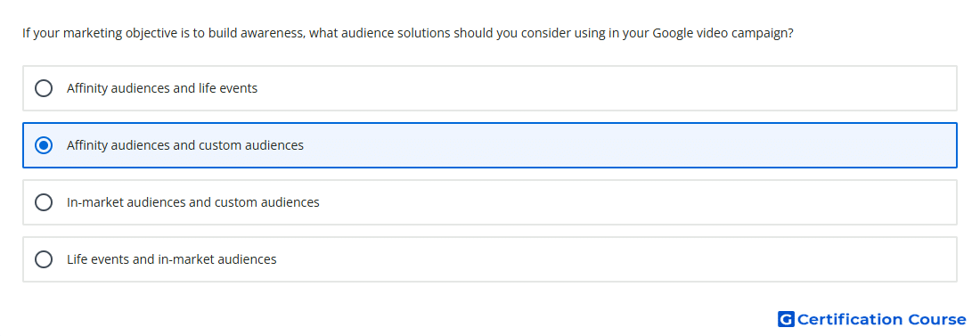Image resolution: width=980 pixels, height=336 pixels.
Task: Click the 'In-market audiences and custom audiences' label
Action: point(193,202)
